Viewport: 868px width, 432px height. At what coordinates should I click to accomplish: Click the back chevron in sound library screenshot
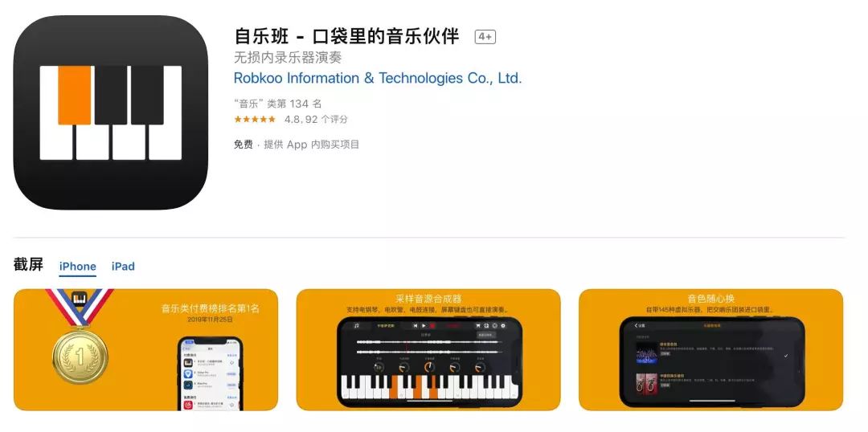(x=636, y=325)
